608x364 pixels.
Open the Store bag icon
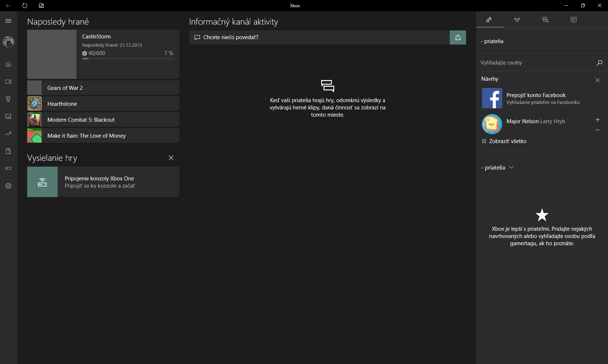click(x=8, y=151)
